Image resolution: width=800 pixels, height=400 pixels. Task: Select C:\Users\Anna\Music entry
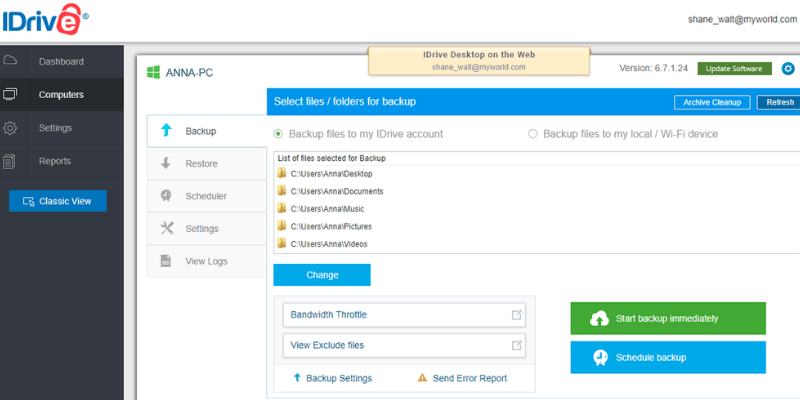point(328,209)
